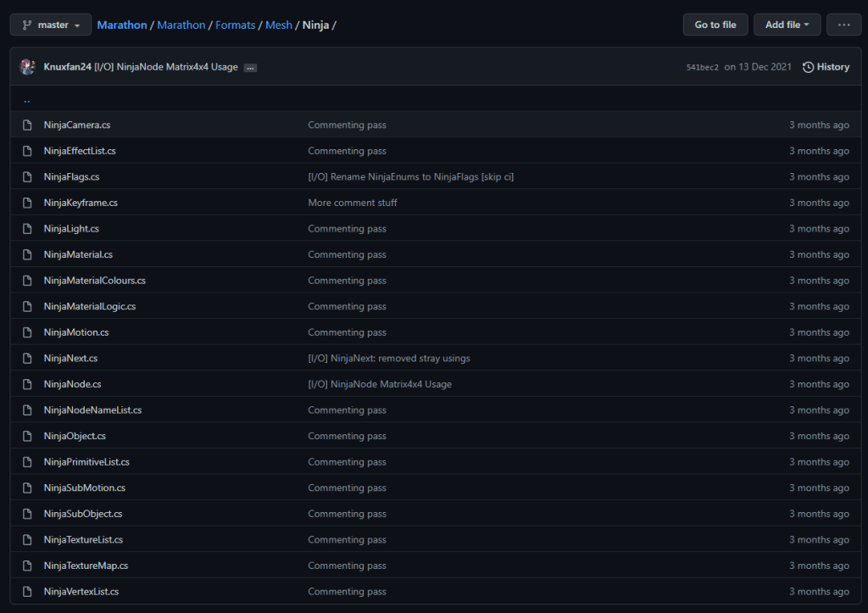Click the file icon next to NinjaMaterial.cs
The width and height of the screenshot is (868, 613).
(x=27, y=255)
